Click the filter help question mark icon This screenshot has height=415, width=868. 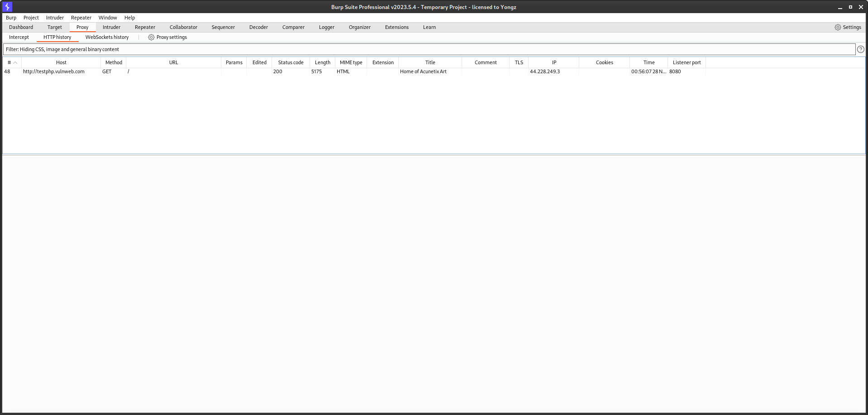click(860, 49)
